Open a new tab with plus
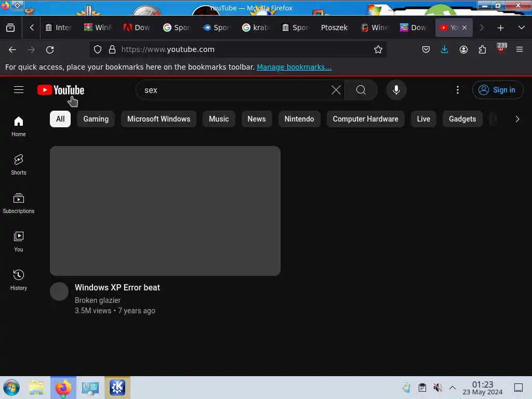The height and width of the screenshot is (399, 532). point(500,28)
